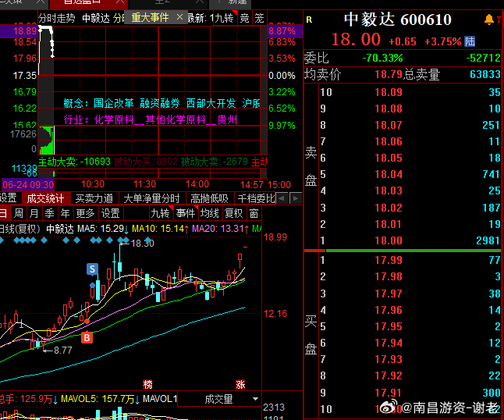Click the stock title 中毅达 600610
The image size is (504, 420).
(x=398, y=20)
